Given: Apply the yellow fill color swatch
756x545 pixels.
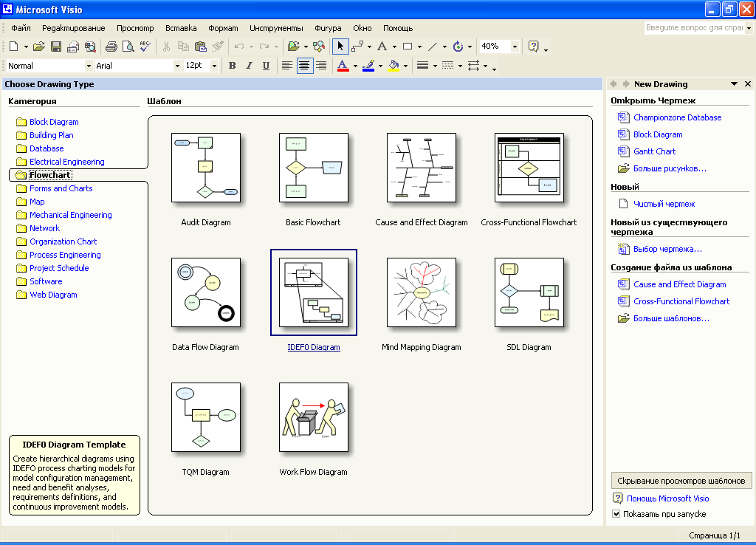Looking at the screenshot, I should point(394,66).
